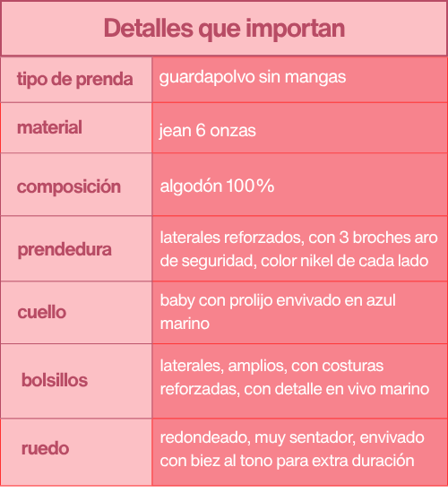Click 'baby con prolijo envivado en azul' text
Screen dimensions: 448x493
coord(278,300)
